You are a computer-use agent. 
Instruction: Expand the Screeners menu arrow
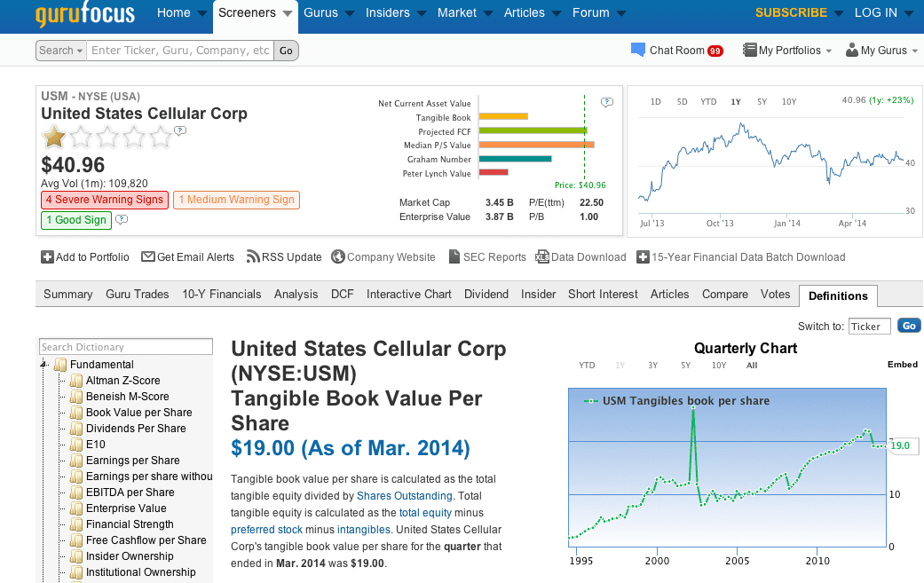pyautogui.click(x=288, y=13)
